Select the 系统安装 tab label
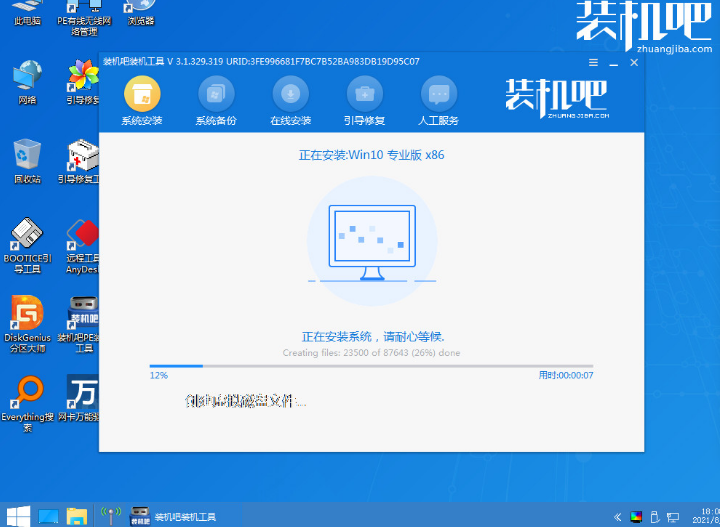The image size is (720, 527). point(142,121)
